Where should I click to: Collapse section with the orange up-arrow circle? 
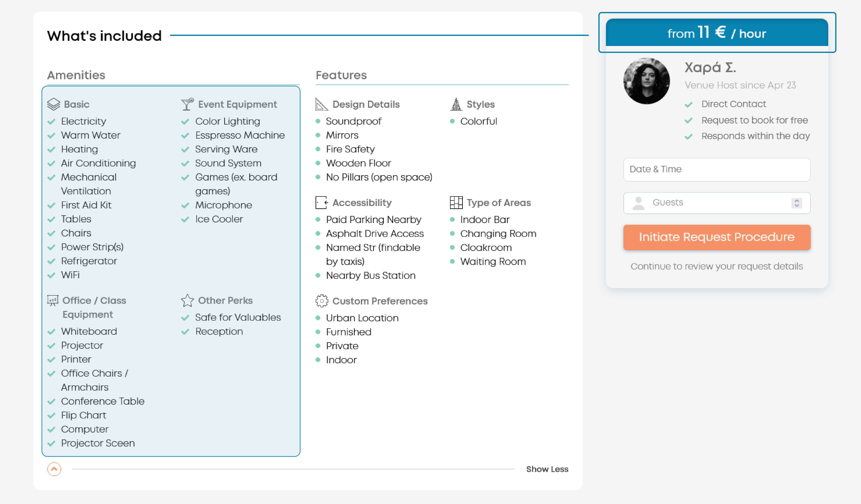(54, 469)
